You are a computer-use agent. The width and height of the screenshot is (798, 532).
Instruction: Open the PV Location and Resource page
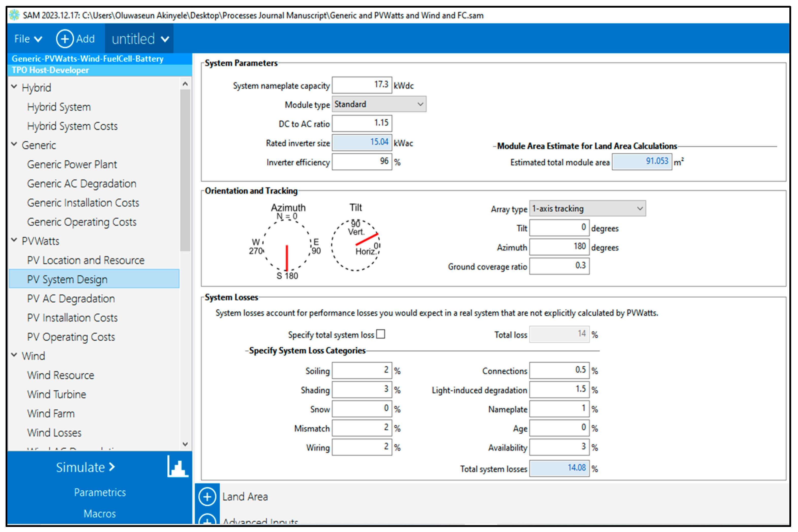pyautogui.click(x=86, y=260)
